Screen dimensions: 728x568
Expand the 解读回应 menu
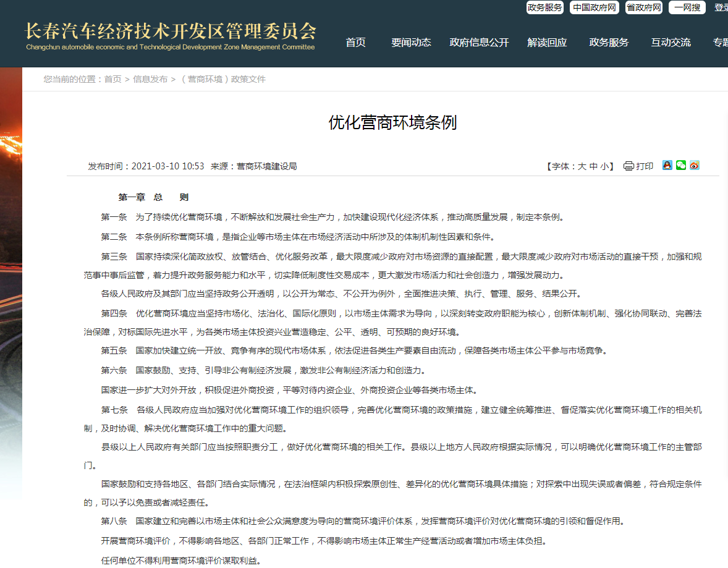pyautogui.click(x=547, y=42)
